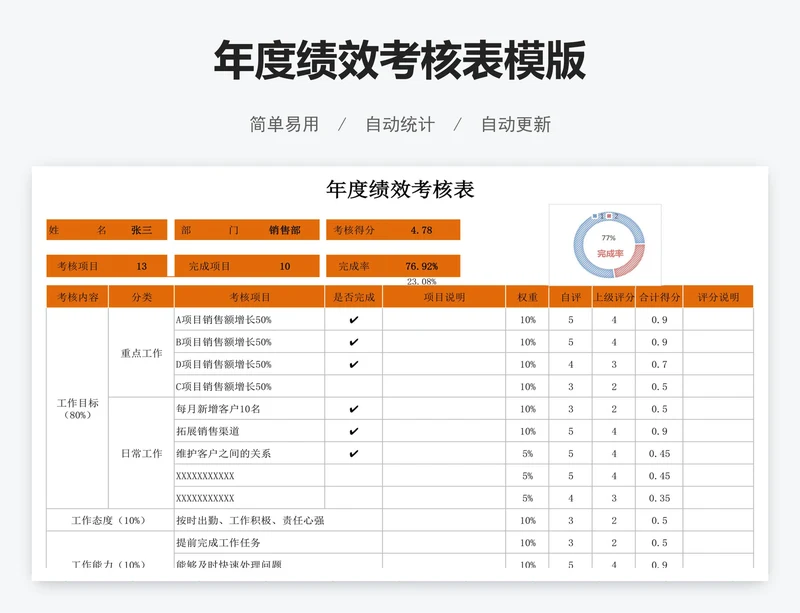
Task: Select the 重点工作 category cell
Action: (x=141, y=353)
